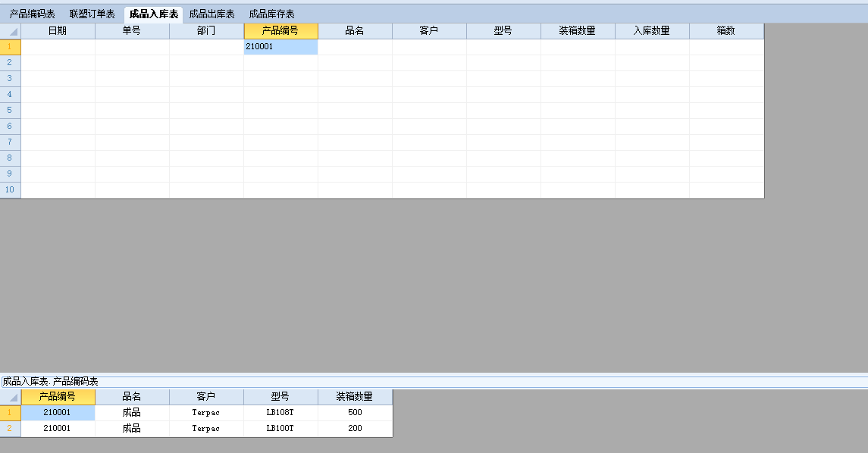Click the 成品入库表 tab
Image resolution: width=868 pixels, height=453 pixels.
[153, 14]
